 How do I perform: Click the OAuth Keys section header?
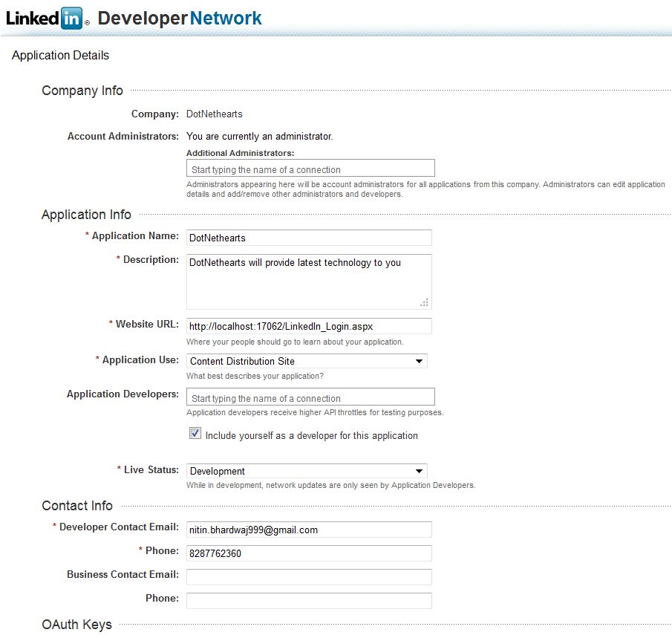(x=77, y=625)
